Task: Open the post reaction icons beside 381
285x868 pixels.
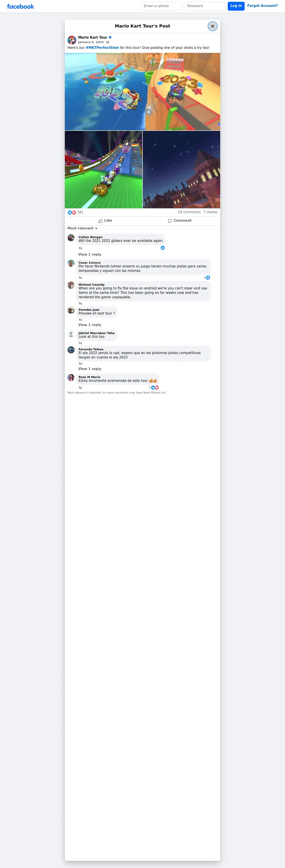Action: pos(72,212)
